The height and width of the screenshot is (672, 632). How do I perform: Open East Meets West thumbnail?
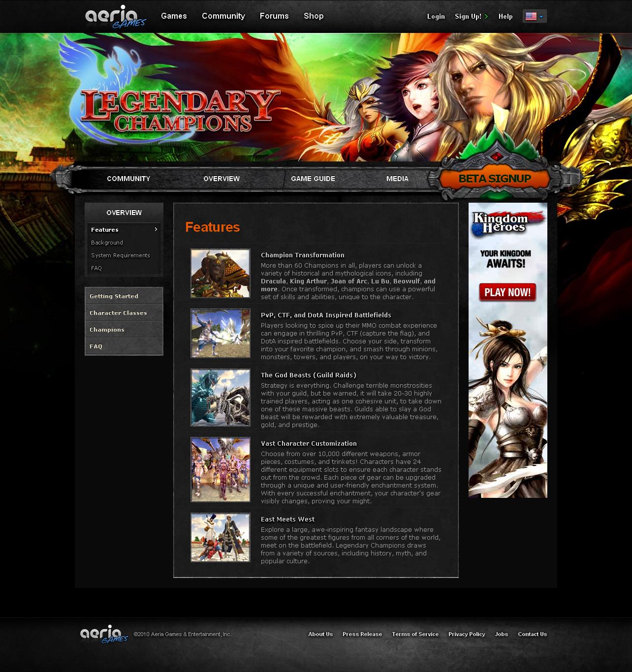click(x=221, y=537)
